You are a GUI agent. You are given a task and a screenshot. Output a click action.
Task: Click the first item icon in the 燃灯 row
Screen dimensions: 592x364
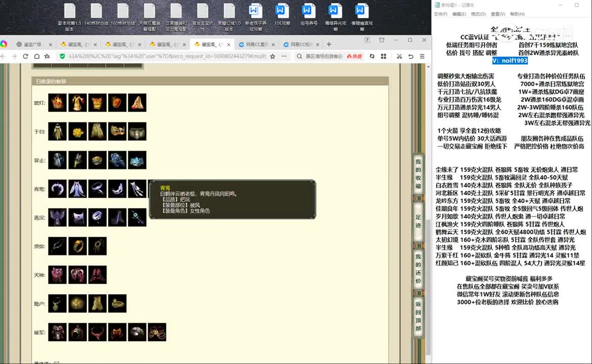coord(57,103)
